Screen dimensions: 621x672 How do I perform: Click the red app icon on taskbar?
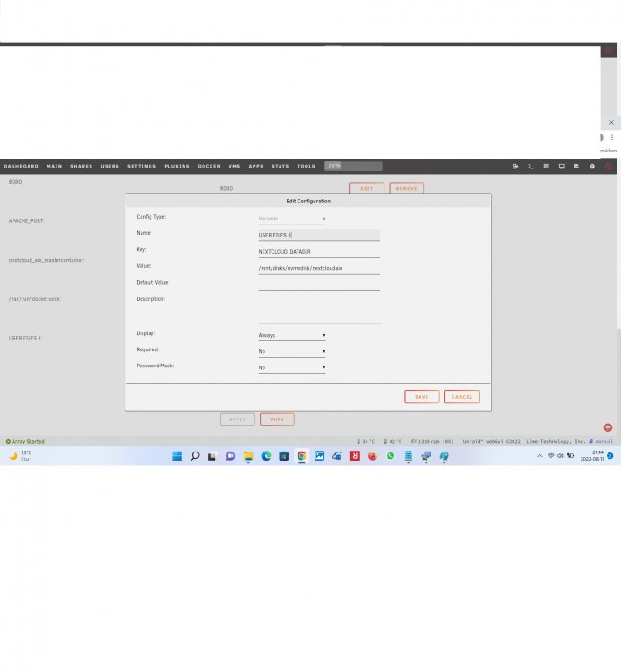(x=355, y=456)
